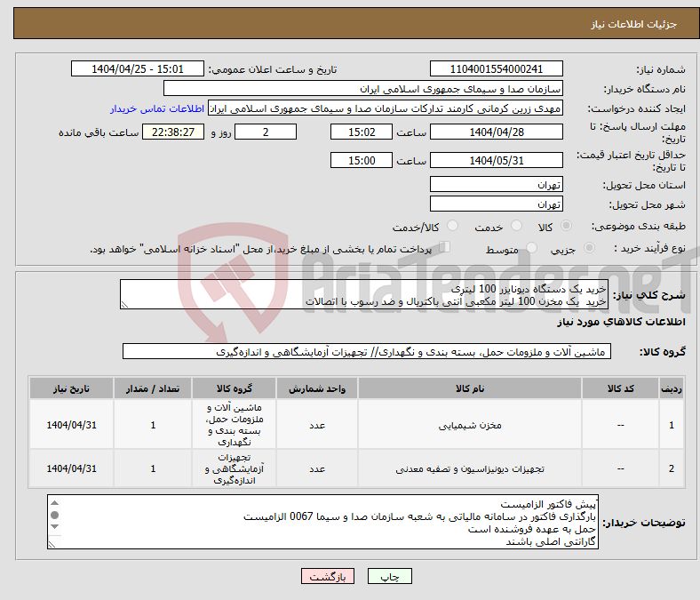Image resolution: width=700 pixels, height=600 pixels.
Task: Click the request creator name field
Action: (x=386, y=108)
